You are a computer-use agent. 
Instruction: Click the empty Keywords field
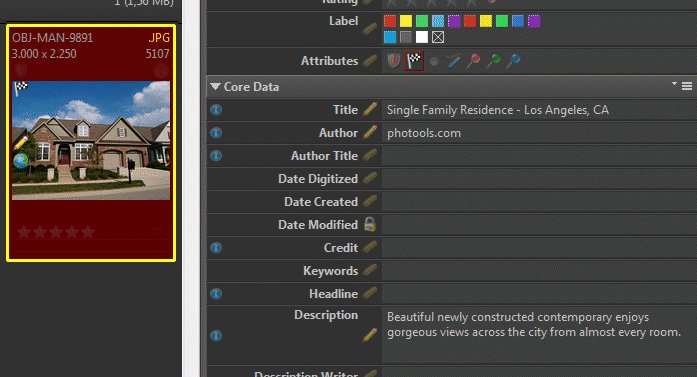pyautogui.click(x=539, y=271)
